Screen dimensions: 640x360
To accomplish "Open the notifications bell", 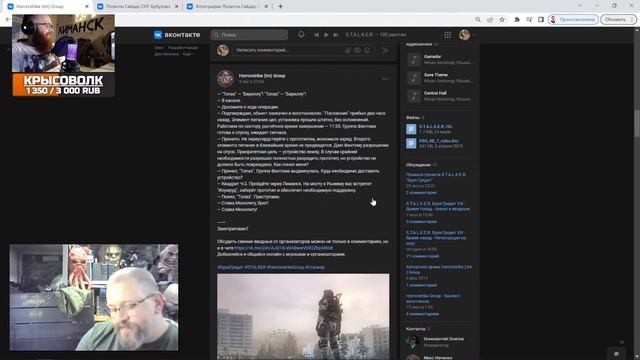I will (x=301, y=35).
